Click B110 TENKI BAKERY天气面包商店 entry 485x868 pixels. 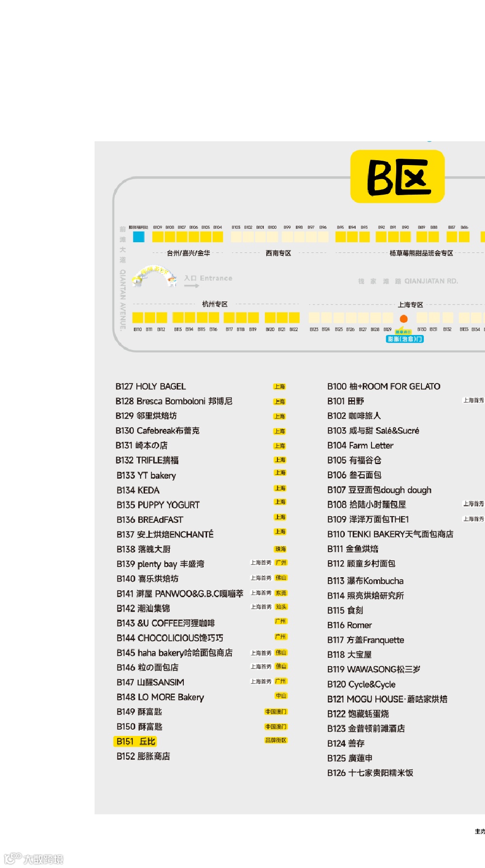pyautogui.click(x=390, y=534)
